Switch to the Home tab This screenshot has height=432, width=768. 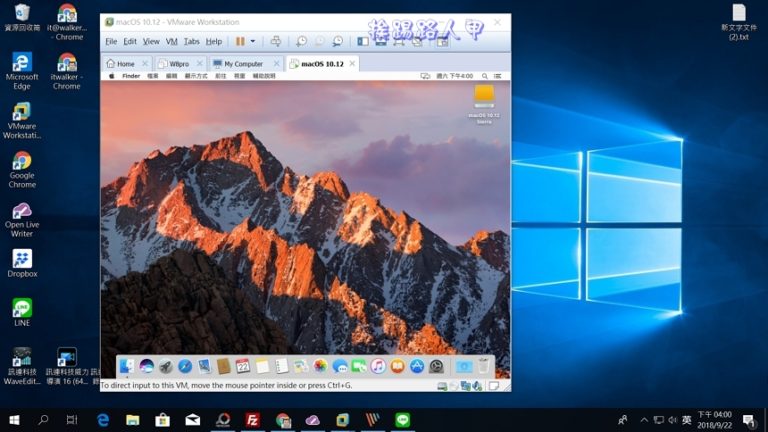[x=125, y=64]
